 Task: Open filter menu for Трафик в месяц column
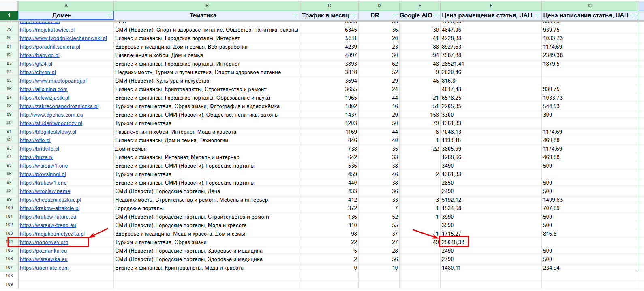(354, 16)
